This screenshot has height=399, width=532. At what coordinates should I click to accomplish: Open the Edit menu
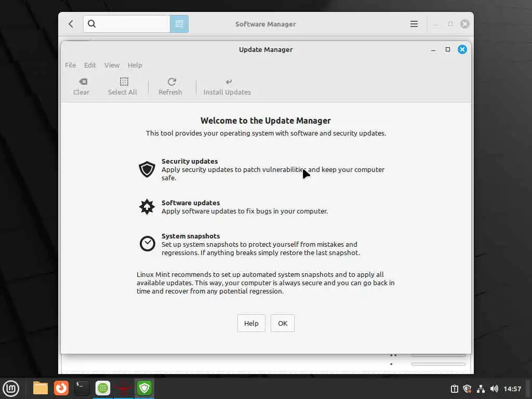point(90,65)
